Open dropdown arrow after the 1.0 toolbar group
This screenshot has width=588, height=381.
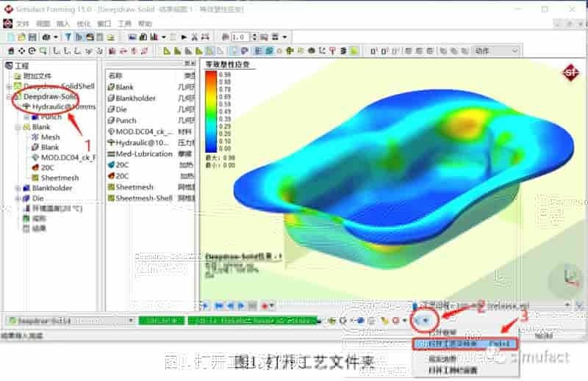click(x=284, y=37)
